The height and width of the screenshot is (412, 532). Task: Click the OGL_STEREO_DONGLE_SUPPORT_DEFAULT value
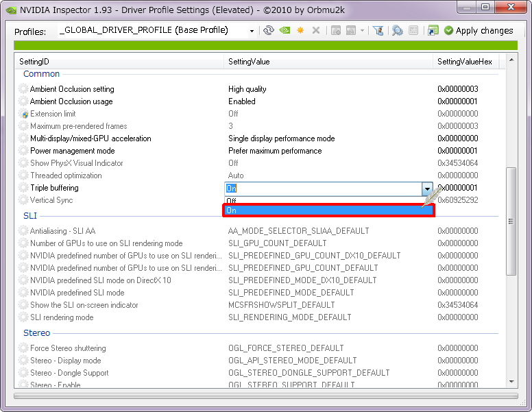tap(309, 373)
